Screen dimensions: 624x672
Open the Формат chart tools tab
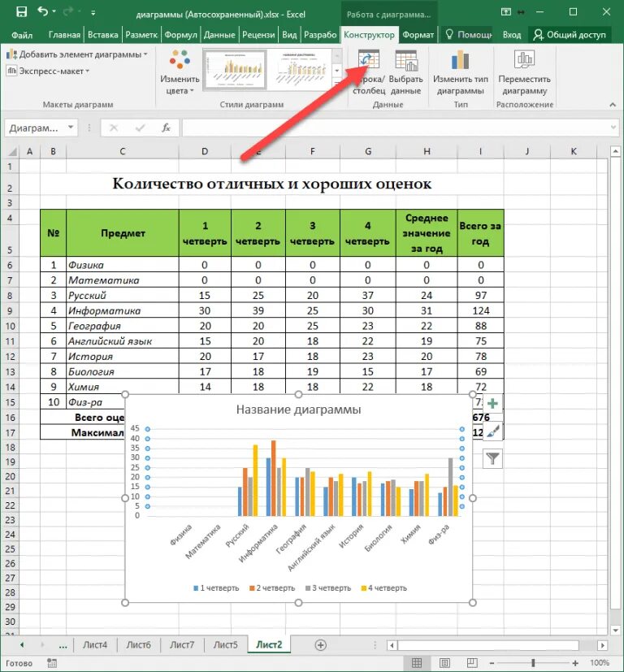click(x=418, y=35)
